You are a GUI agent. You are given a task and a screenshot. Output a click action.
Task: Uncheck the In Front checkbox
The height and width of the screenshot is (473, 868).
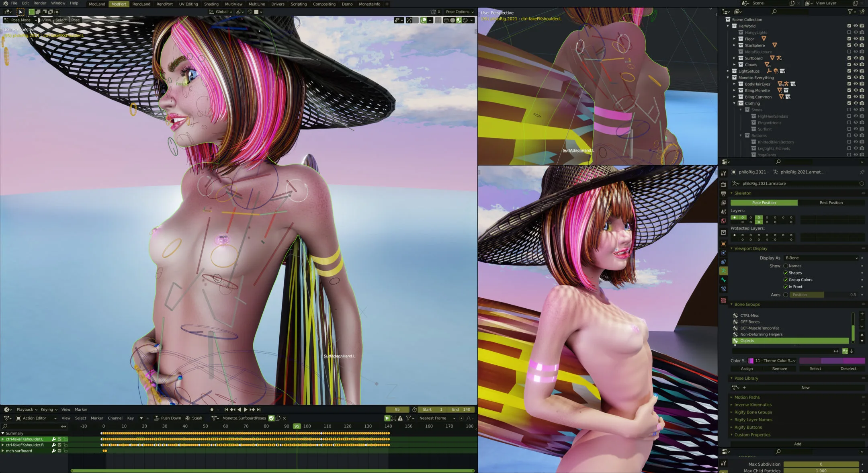click(786, 287)
